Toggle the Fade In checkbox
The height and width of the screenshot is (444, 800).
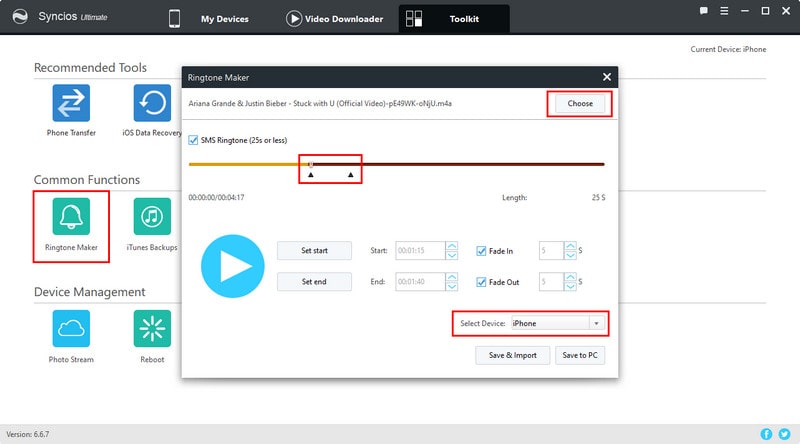click(x=481, y=251)
